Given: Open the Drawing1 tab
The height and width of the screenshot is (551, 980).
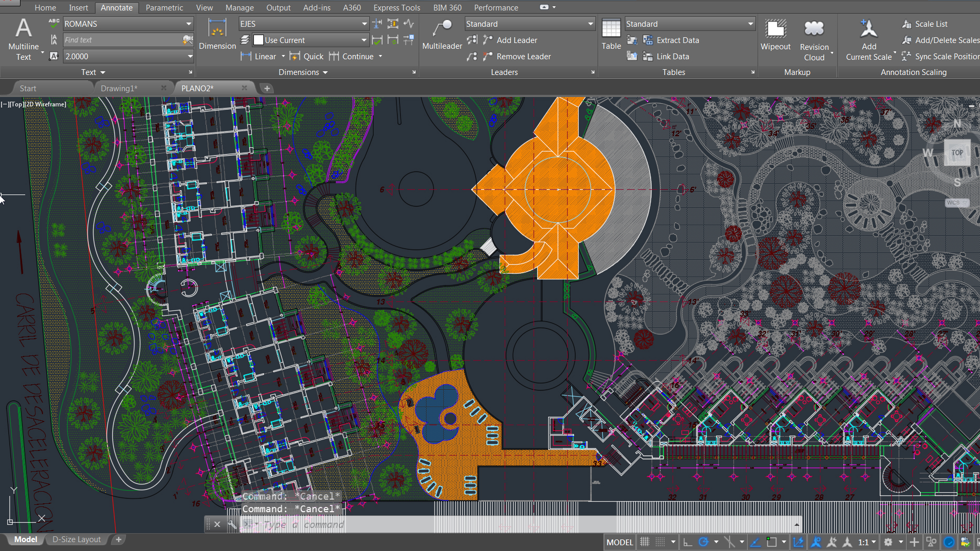Looking at the screenshot, I should pos(119,88).
